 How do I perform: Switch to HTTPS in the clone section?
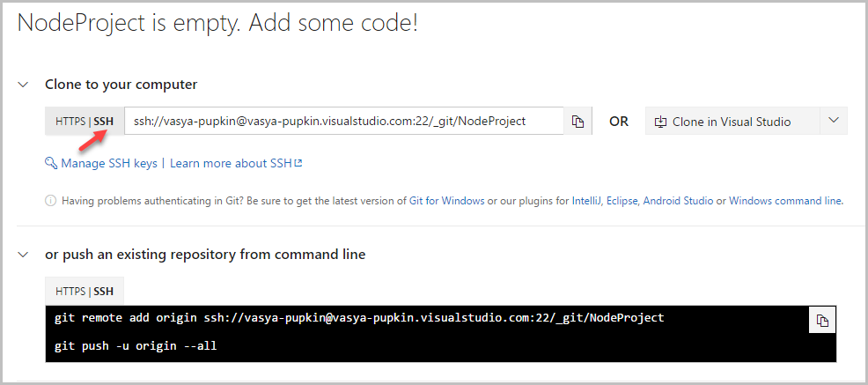coord(69,122)
